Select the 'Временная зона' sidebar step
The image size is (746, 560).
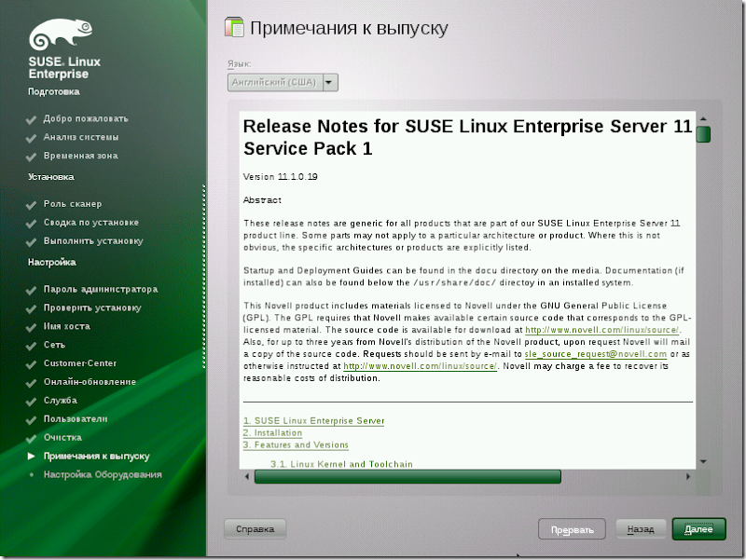point(81,156)
